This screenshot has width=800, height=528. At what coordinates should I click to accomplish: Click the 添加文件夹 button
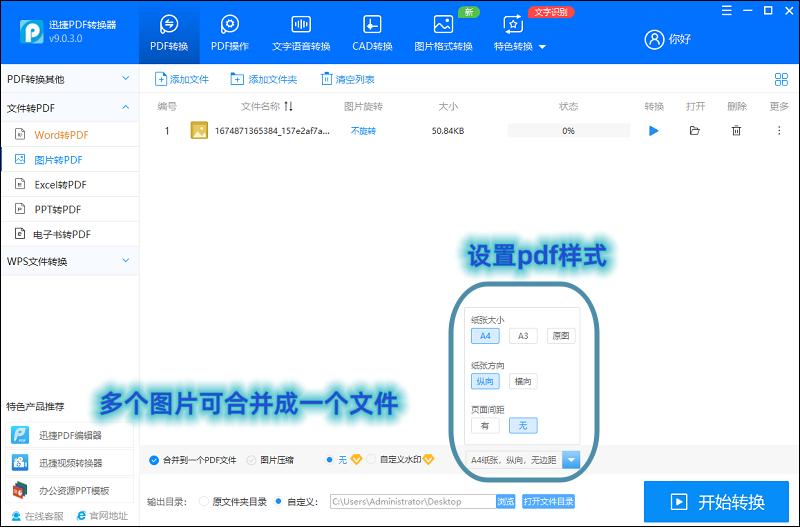264,79
